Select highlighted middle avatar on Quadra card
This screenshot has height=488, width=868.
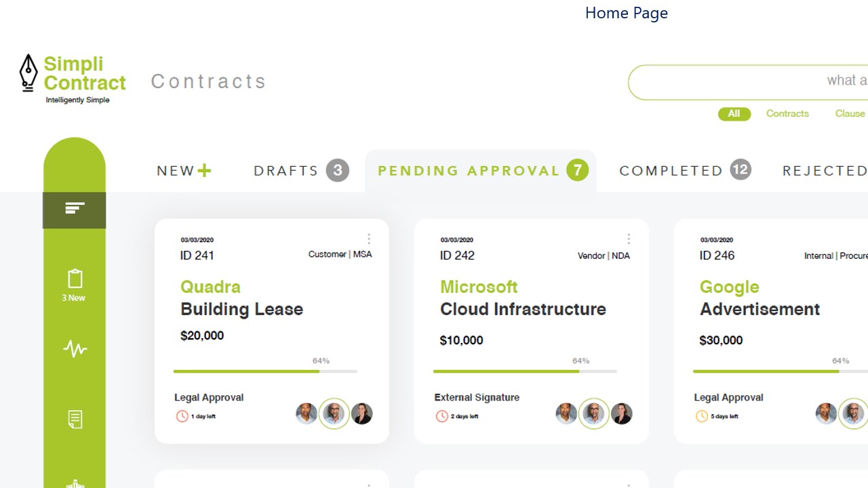tap(334, 413)
